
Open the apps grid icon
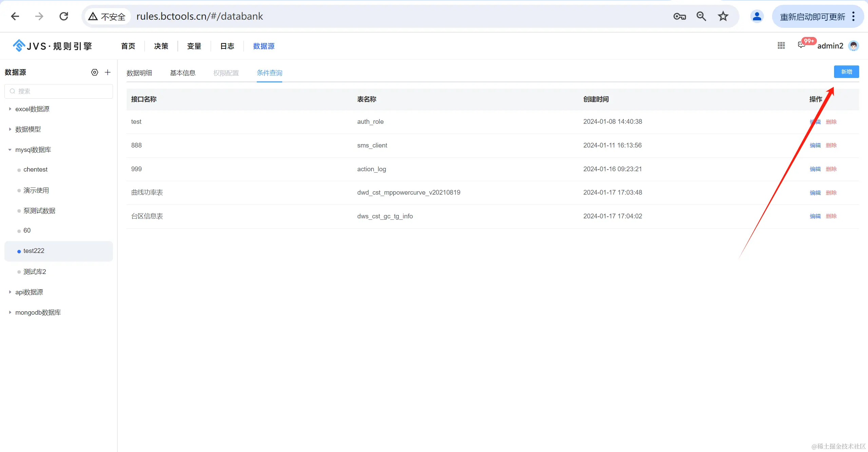click(781, 45)
